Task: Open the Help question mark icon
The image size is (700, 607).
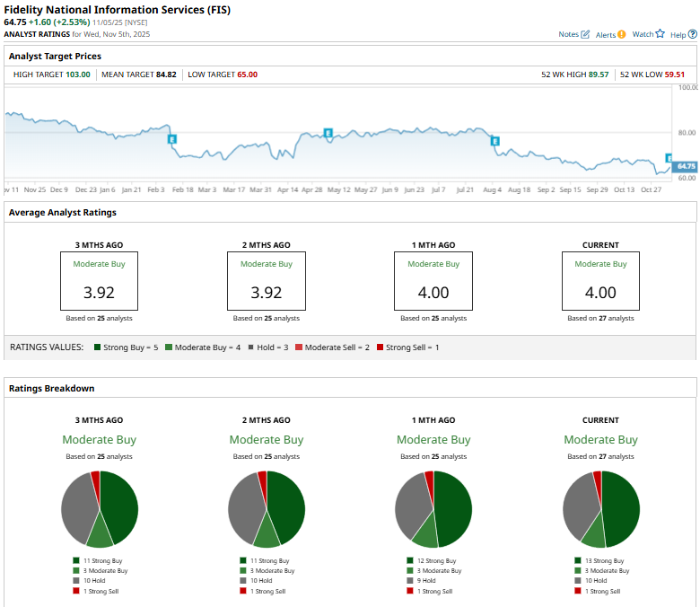Action: point(692,34)
